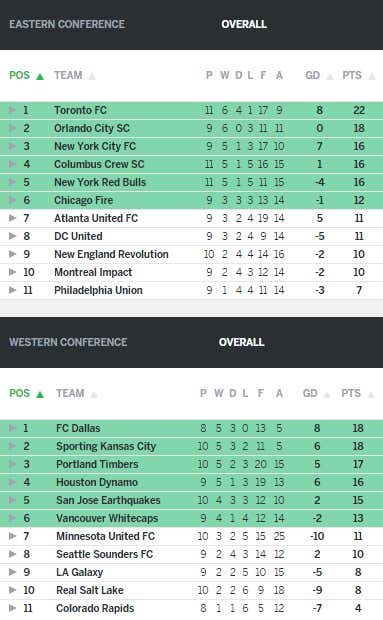The image size is (383, 620).
Task: Sort Eastern table by GD arrow
Action: pyautogui.click(x=330, y=76)
